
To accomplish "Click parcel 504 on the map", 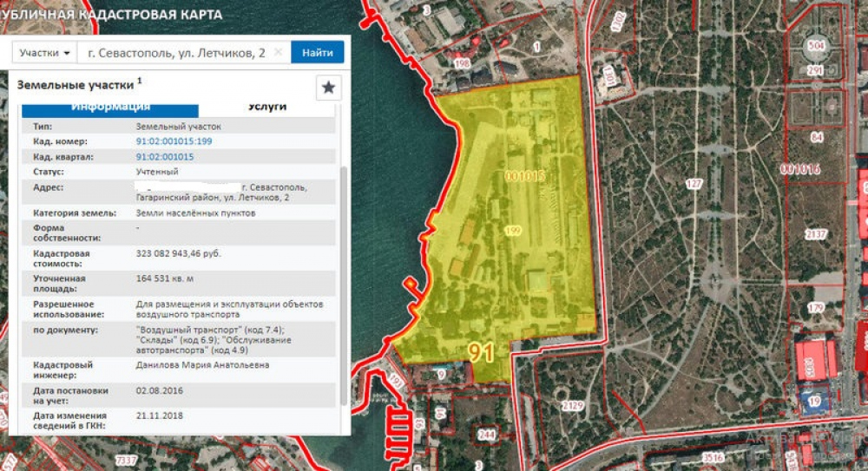I will [815, 45].
